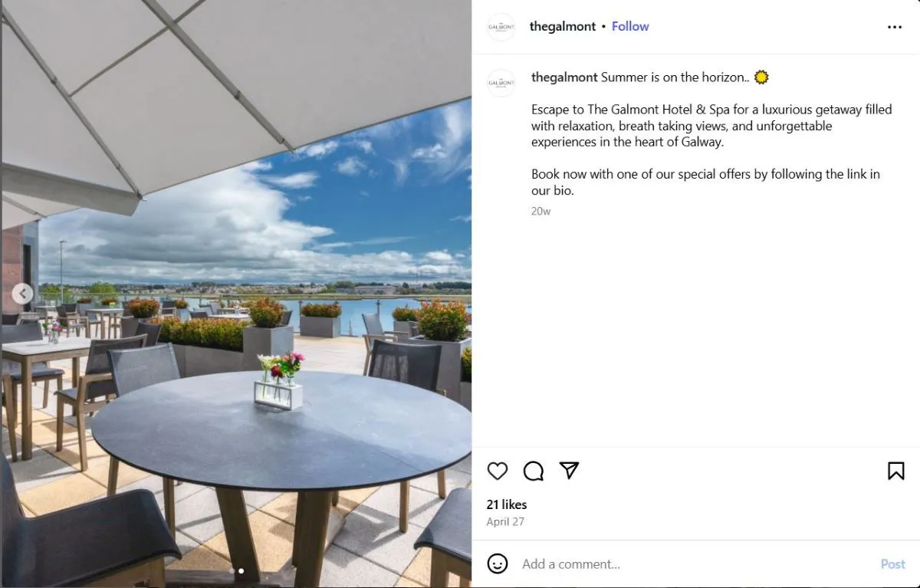Open thegalmont profile from the caption username
920x588 pixels.
pos(564,77)
